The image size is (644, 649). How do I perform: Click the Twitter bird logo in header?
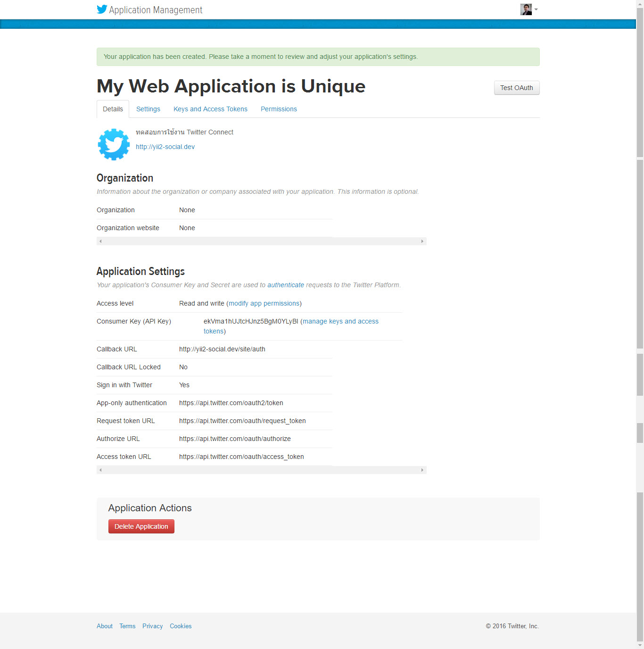click(x=102, y=9)
